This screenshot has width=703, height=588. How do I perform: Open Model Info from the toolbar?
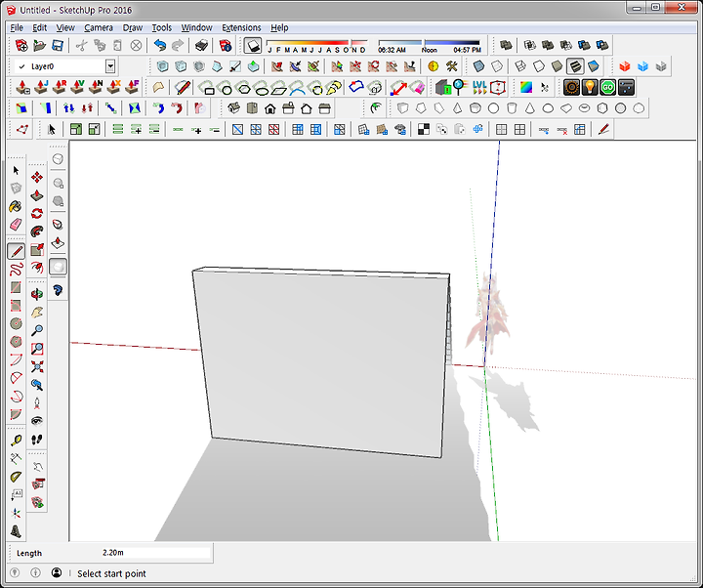226,45
